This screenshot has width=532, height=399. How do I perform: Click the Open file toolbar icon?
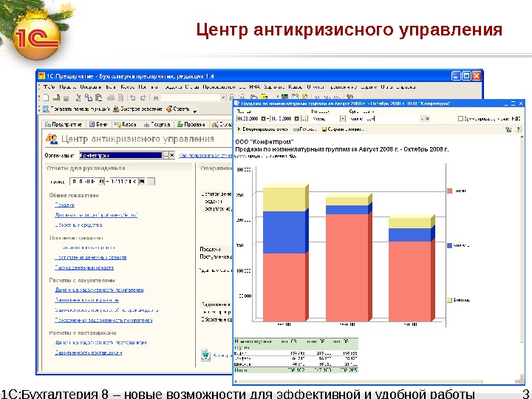tap(56, 98)
